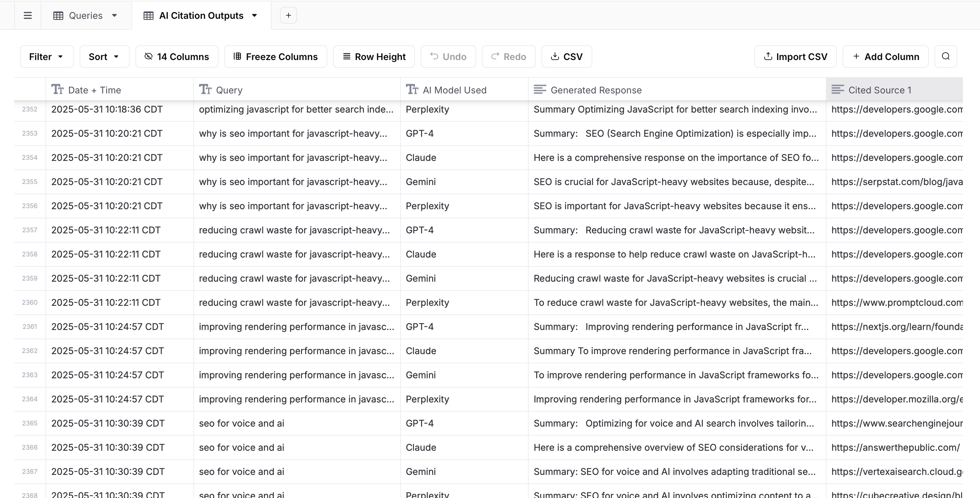Open the hamburger menu icon
Image resolution: width=980 pixels, height=498 pixels.
coord(27,16)
